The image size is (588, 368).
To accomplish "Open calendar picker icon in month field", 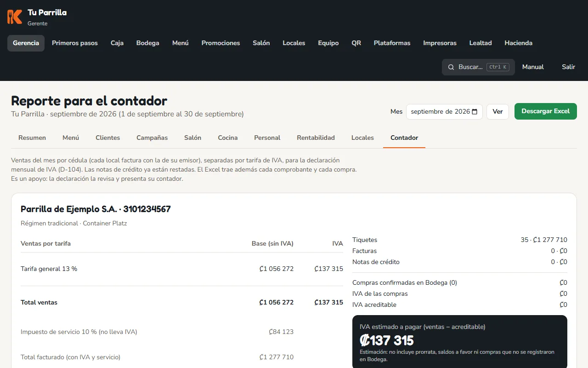I will click(x=475, y=112).
